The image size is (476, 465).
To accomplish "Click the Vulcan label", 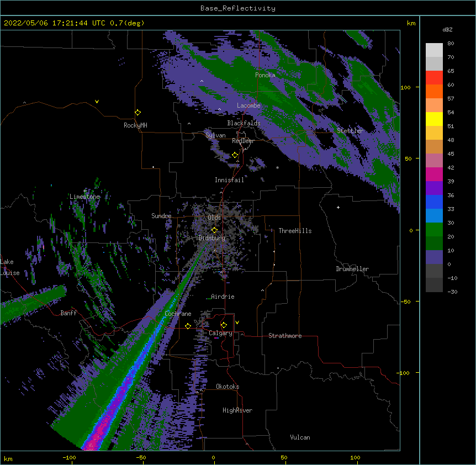I will click(300, 437).
